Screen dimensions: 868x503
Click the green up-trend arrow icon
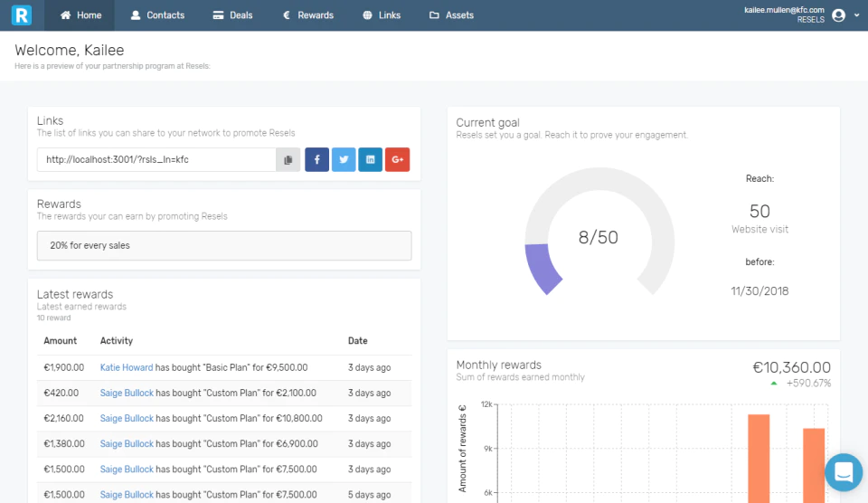click(774, 384)
